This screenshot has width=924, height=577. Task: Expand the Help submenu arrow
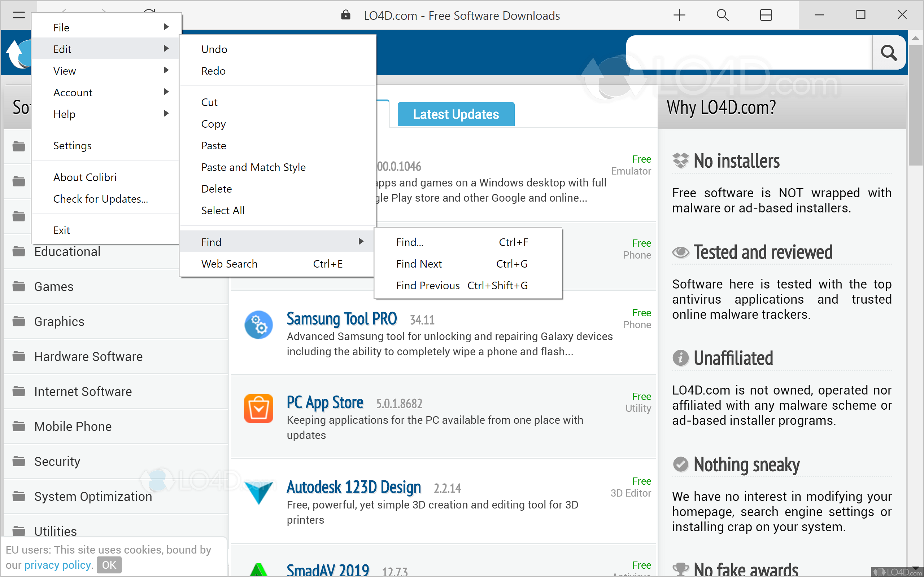[166, 113]
